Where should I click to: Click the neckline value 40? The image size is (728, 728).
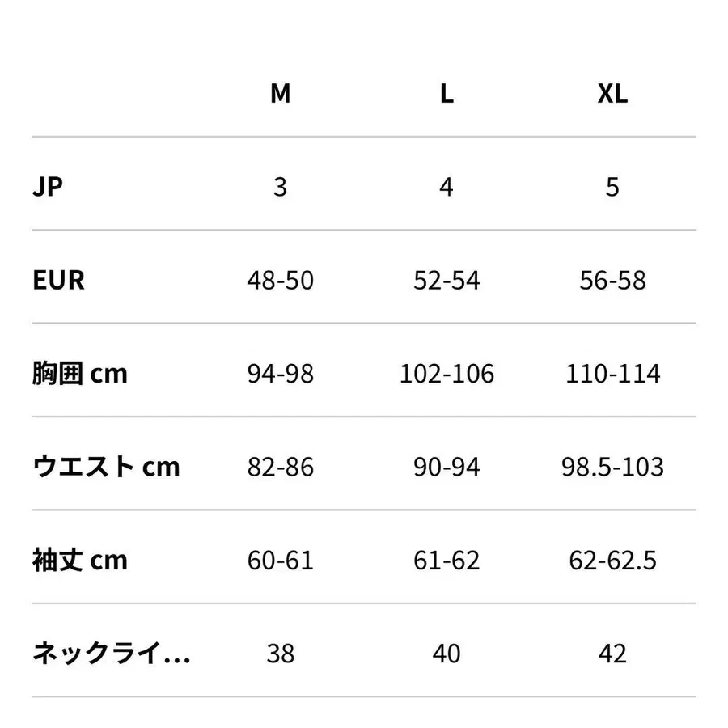447,653
